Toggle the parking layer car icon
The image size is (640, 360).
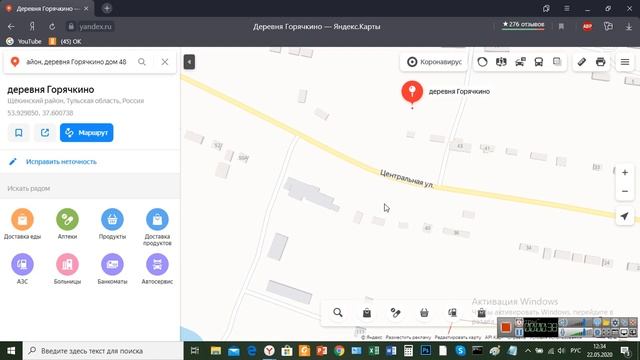(x=520, y=62)
